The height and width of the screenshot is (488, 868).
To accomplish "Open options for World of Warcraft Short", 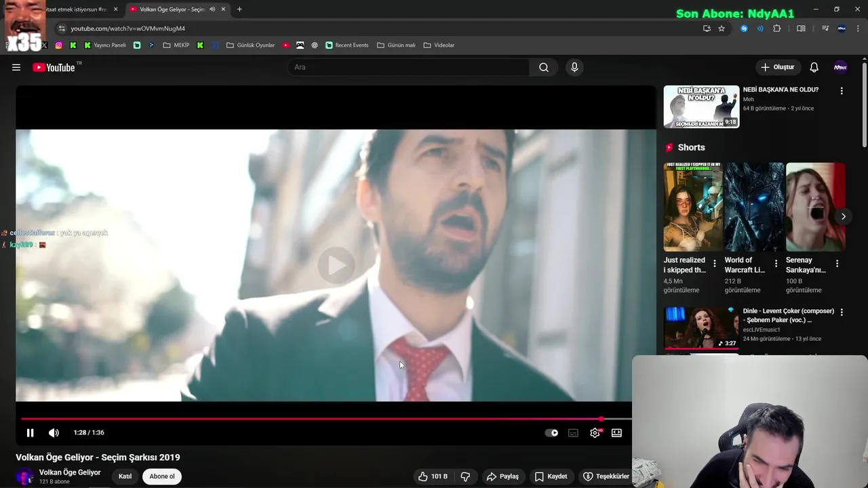I will tap(776, 264).
